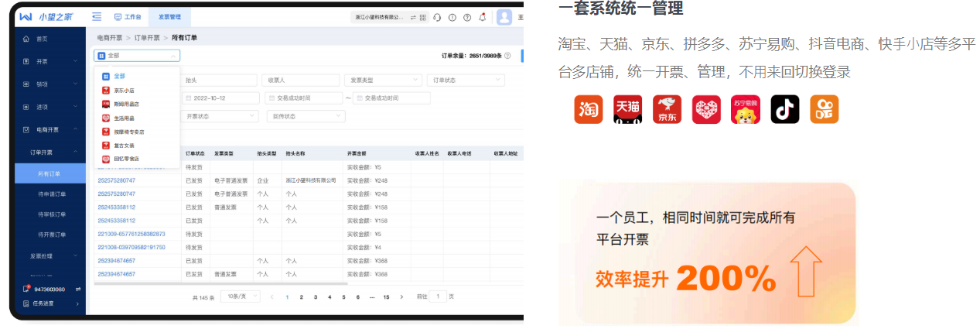Screen dimensions: 980x329
Task: Click the JD (京东) platform icon
Action: click(x=667, y=109)
